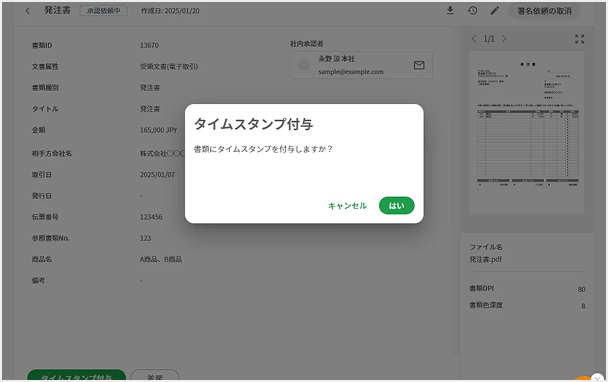Select the 伝票番号 value 123456

click(151, 217)
